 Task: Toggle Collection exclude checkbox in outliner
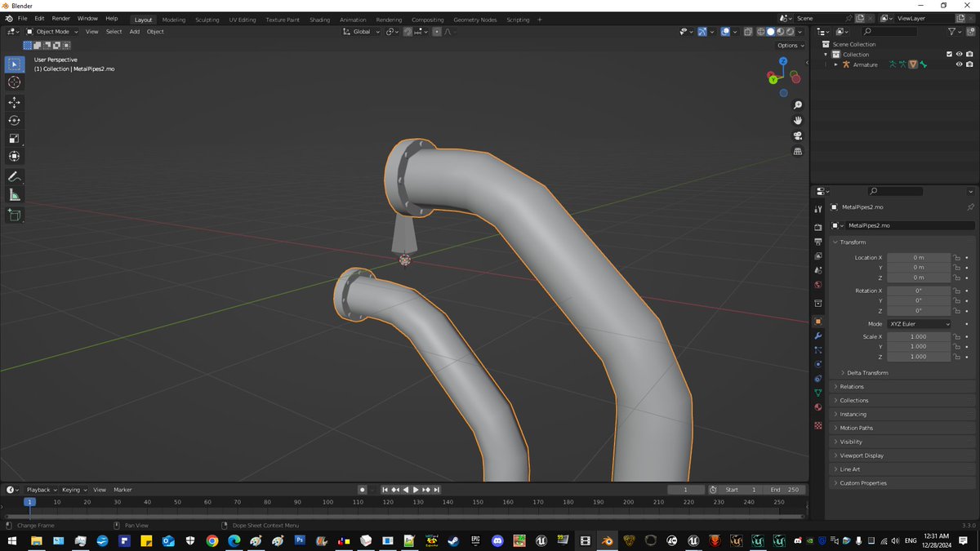[949, 54]
